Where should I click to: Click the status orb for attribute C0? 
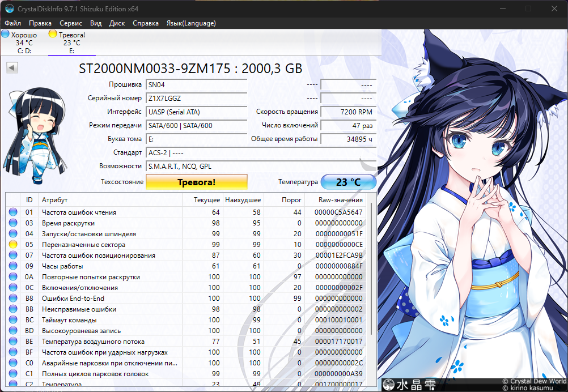click(13, 363)
